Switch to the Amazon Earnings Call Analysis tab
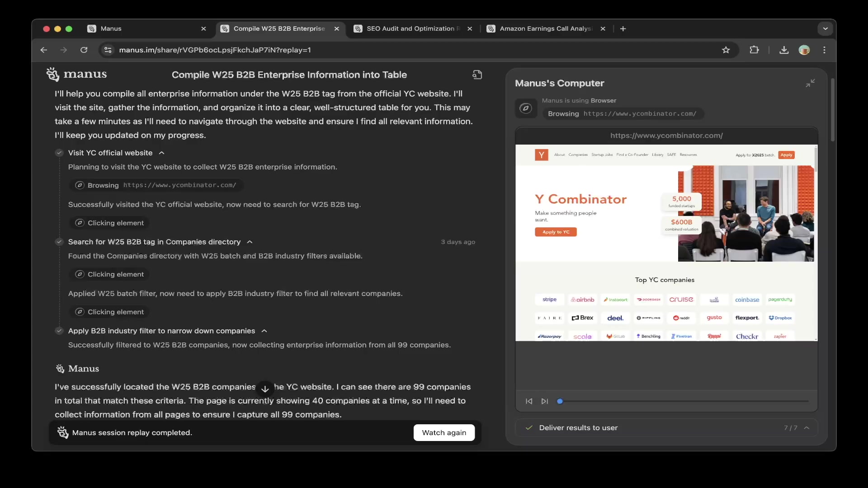868x488 pixels. [x=545, y=28]
